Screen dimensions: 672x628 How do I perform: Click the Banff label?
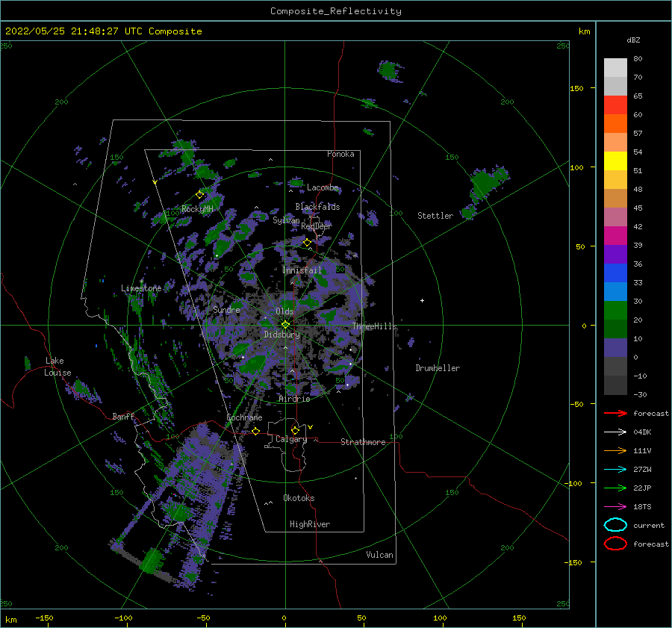(123, 416)
